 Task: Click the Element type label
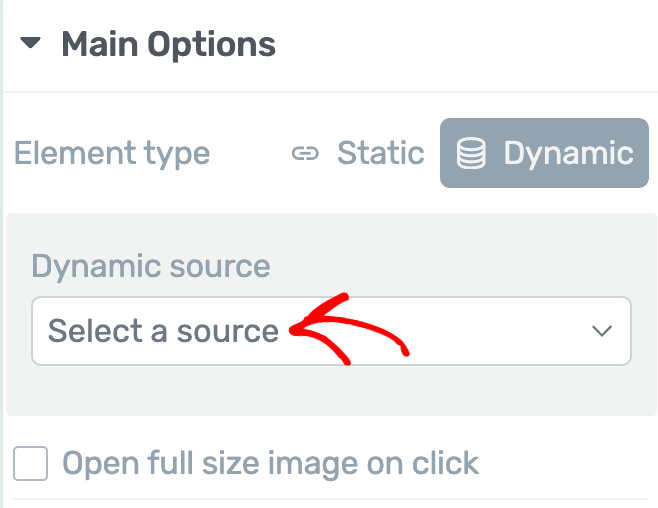[x=112, y=153]
